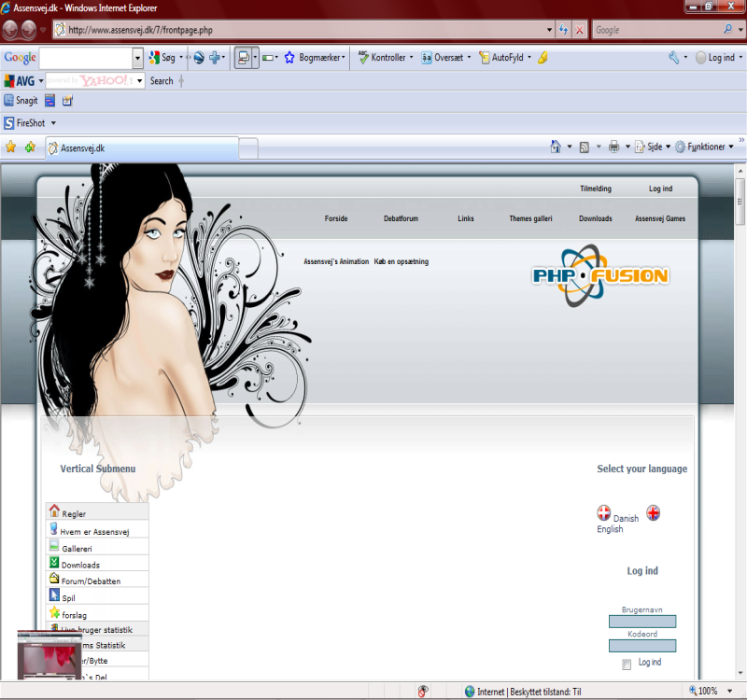Screen dimensions: 747x700
Task: Open Regler in the vertical submenu
Action: point(97,511)
